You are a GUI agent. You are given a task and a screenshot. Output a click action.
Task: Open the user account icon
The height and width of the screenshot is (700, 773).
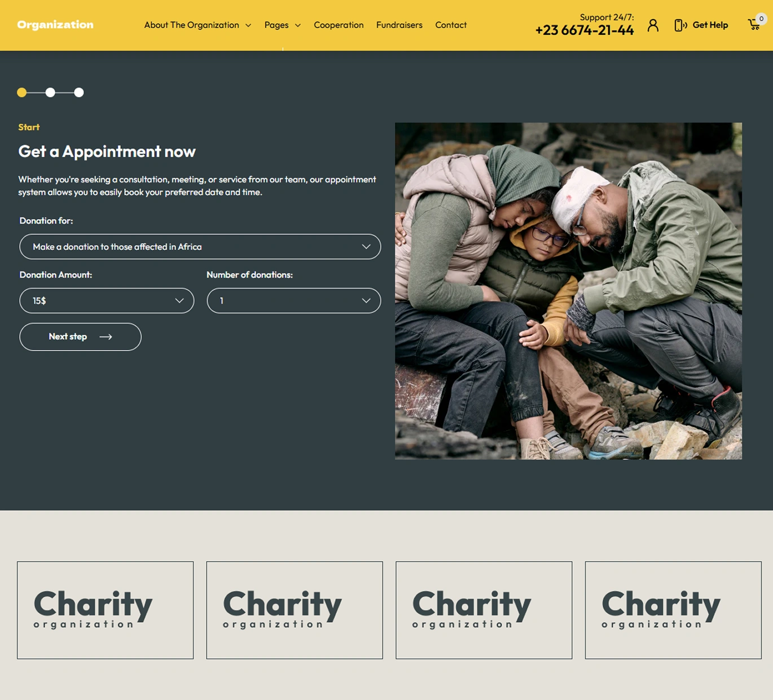653,25
